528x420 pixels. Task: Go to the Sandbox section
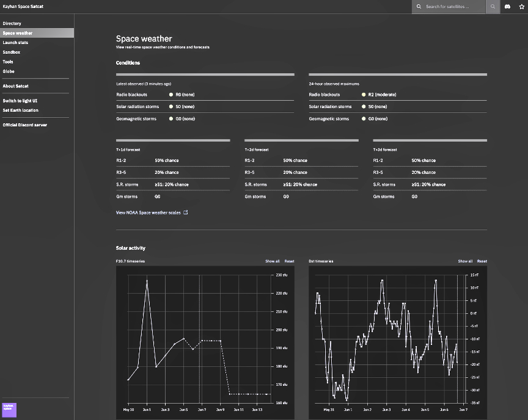point(11,52)
